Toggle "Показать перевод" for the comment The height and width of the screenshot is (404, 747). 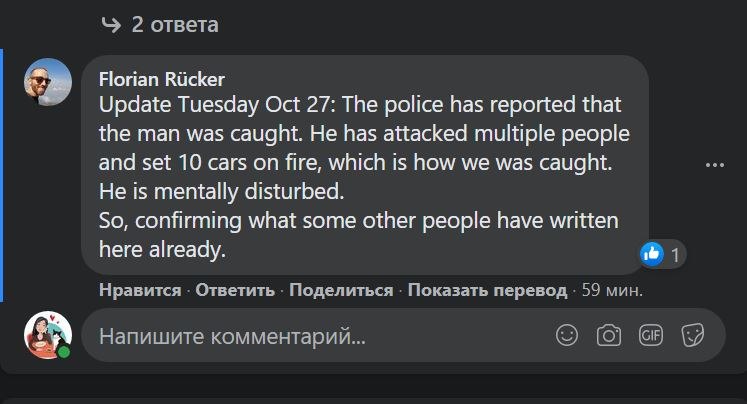(487, 290)
